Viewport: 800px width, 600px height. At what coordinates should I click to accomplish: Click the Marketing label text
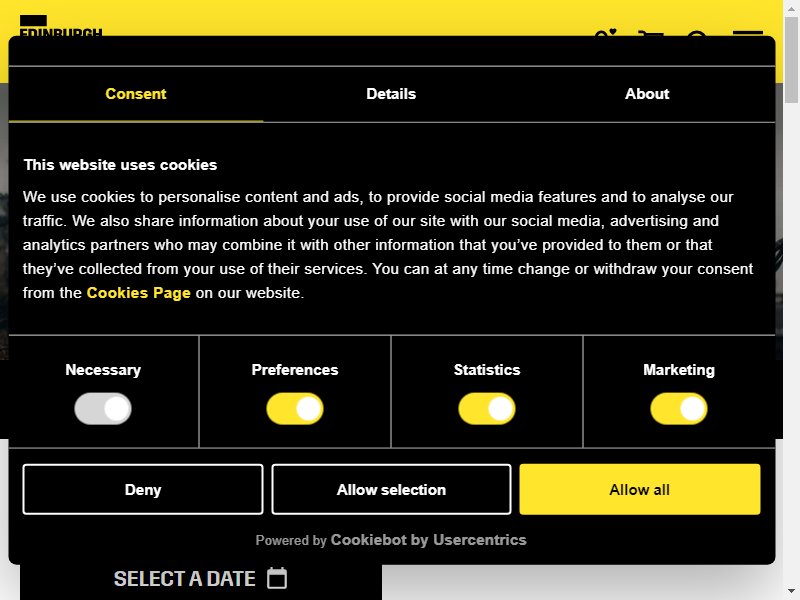679,370
